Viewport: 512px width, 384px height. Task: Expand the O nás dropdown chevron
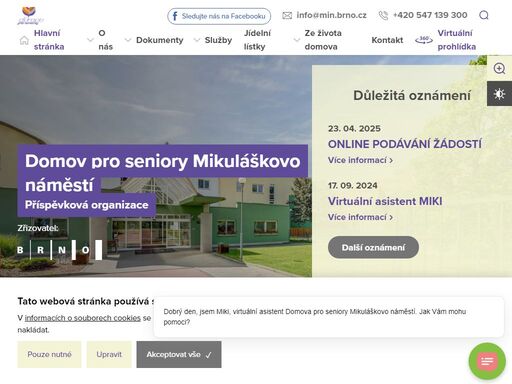point(90,40)
